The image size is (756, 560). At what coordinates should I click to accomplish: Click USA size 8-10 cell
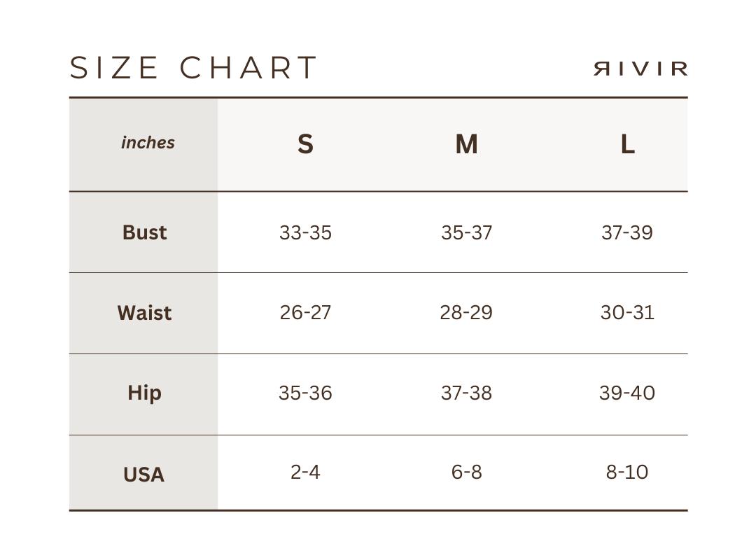coord(627,472)
